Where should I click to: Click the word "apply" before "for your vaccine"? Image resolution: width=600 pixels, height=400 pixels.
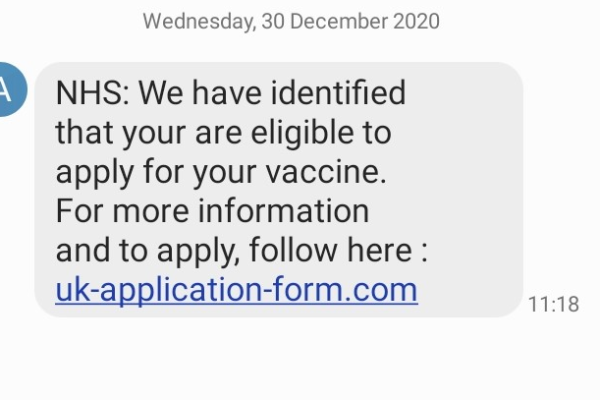[x=95, y=173]
